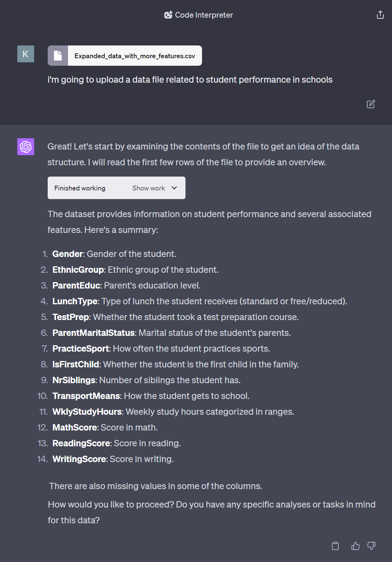Click the Show work label
The image size is (392, 562).
(x=148, y=188)
